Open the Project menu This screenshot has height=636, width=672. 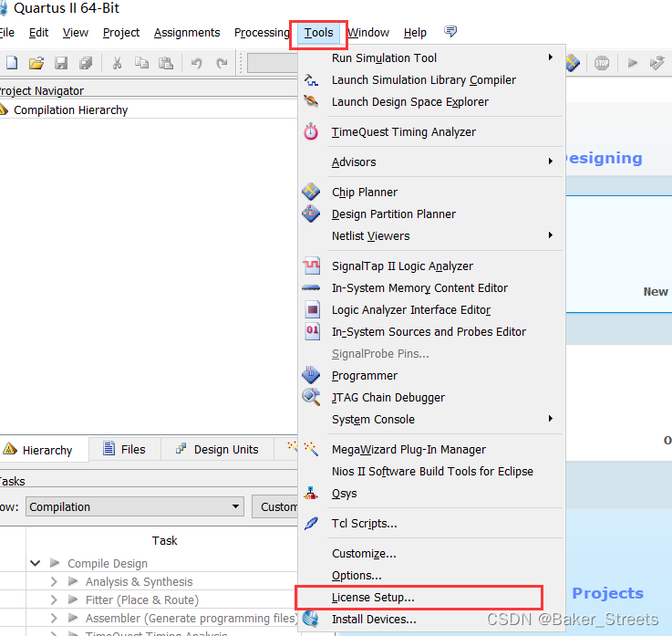(x=121, y=33)
